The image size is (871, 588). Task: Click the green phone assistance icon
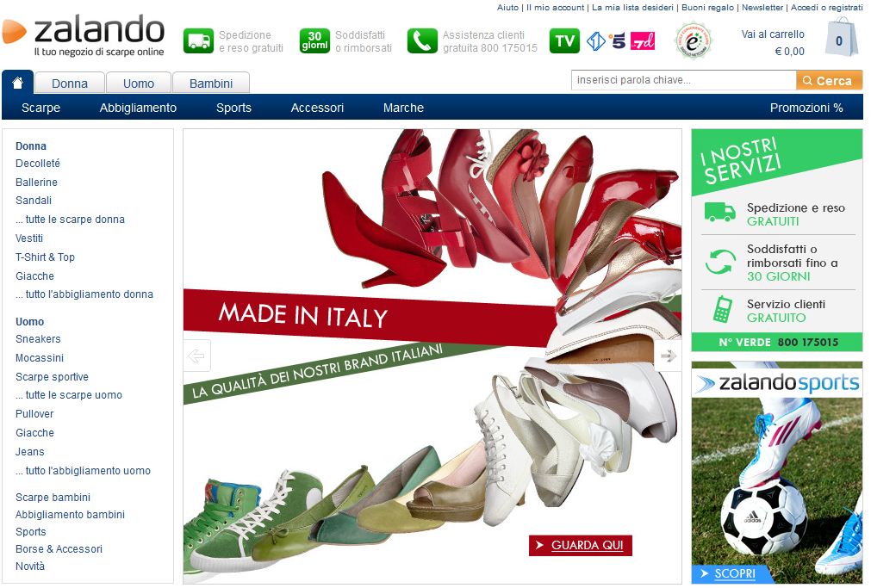pyautogui.click(x=422, y=41)
